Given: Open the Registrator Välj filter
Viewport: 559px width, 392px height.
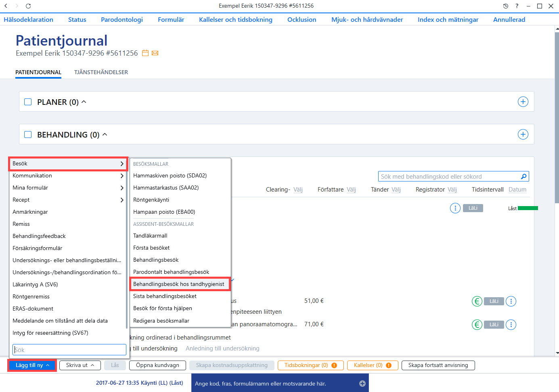Looking at the screenshot, I should pyautogui.click(x=452, y=190).
